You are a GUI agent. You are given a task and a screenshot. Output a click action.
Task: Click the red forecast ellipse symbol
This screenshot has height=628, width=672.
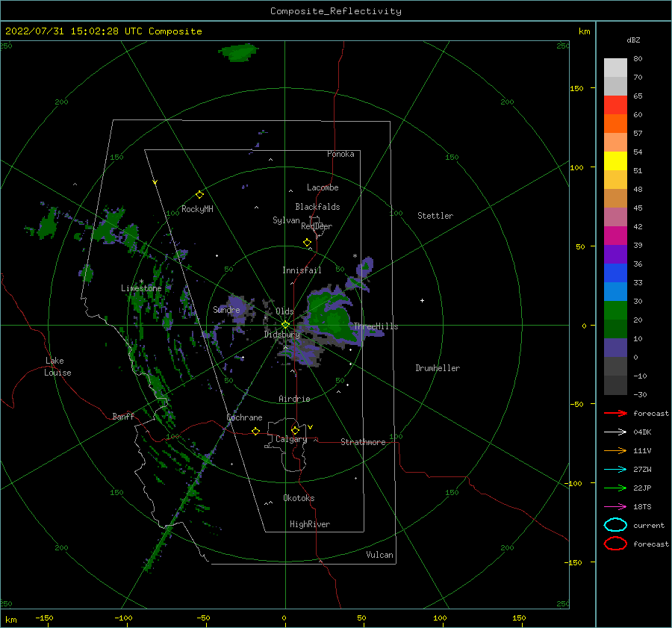pyautogui.click(x=615, y=544)
